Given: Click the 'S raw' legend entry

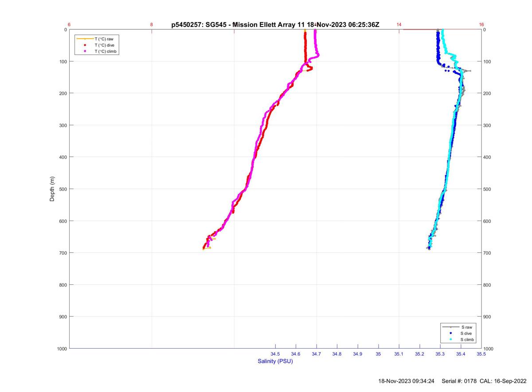Looking at the screenshot, I should (466, 327).
